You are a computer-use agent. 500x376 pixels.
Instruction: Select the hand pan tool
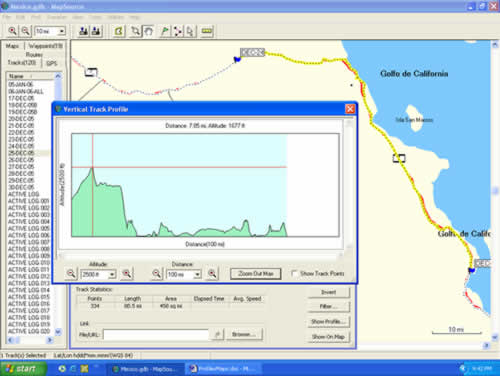148,31
